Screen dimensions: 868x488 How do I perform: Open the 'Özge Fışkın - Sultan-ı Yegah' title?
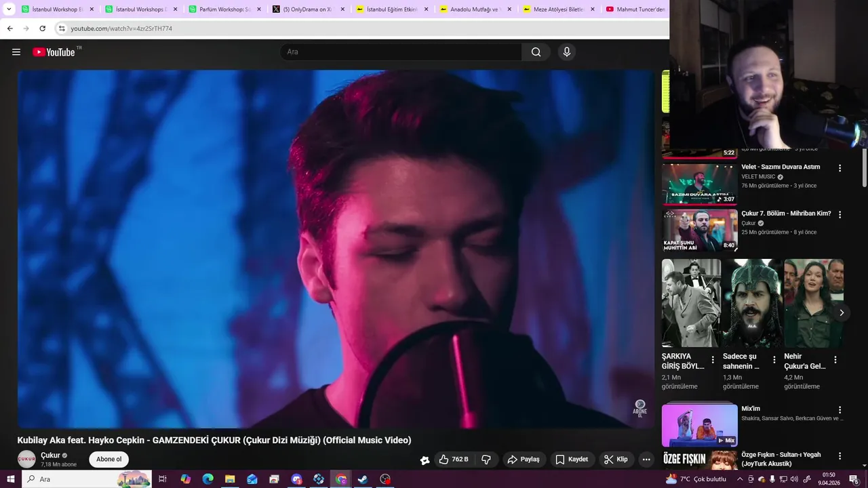tap(781, 459)
